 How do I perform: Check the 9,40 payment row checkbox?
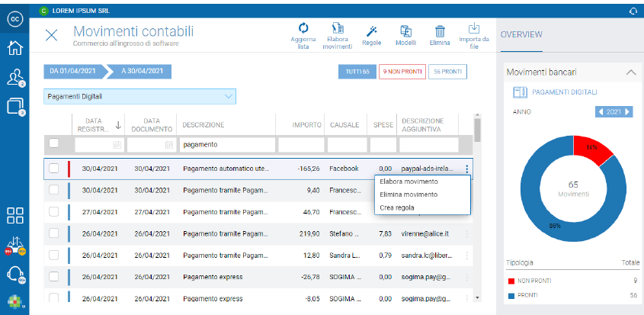pyautogui.click(x=54, y=190)
